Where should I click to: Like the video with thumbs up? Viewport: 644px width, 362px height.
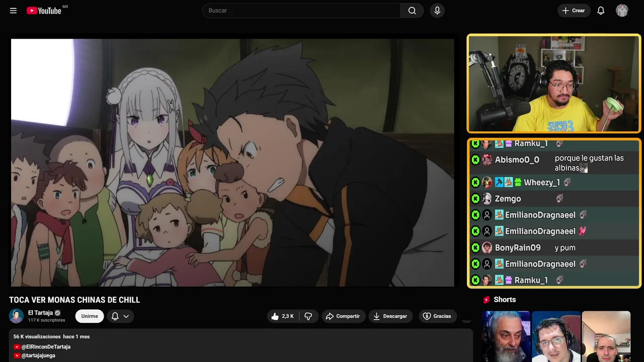[283, 316]
